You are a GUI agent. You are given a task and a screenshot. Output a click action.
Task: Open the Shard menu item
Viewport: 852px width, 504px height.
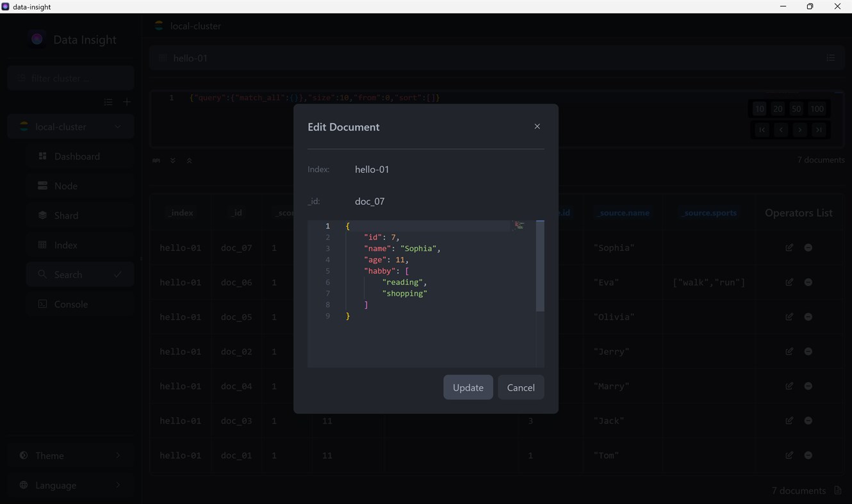pyautogui.click(x=80, y=215)
